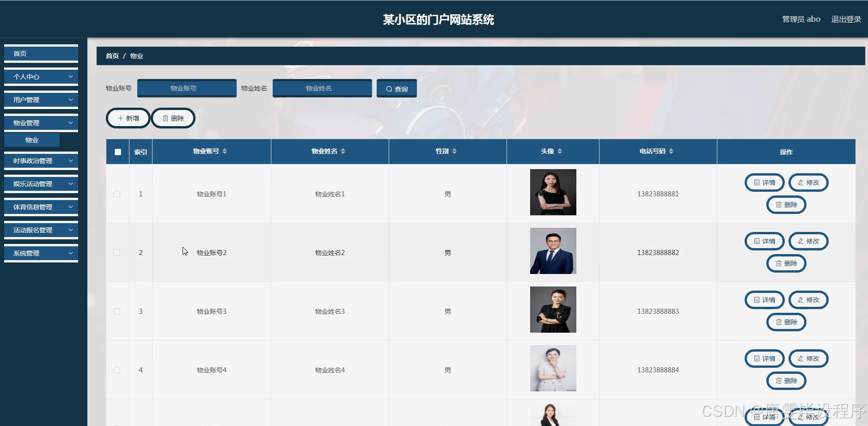The height and width of the screenshot is (426, 868).
Task: Check the checkbox for row 1
Action: (117, 194)
